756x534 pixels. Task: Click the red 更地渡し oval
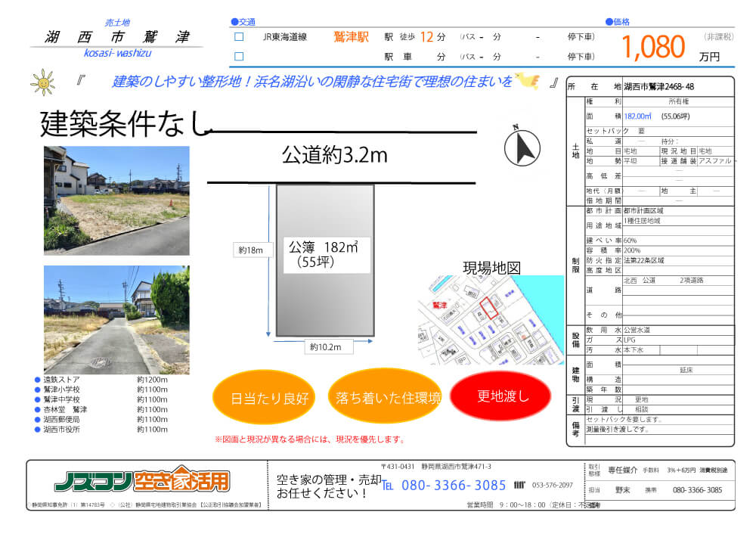pyautogui.click(x=503, y=395)
